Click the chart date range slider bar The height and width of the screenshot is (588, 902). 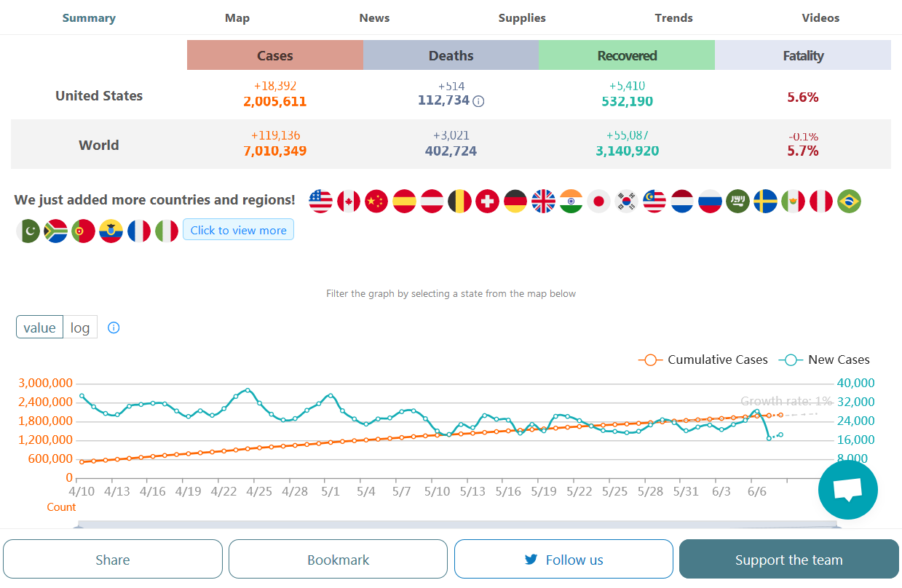[459, 525]
